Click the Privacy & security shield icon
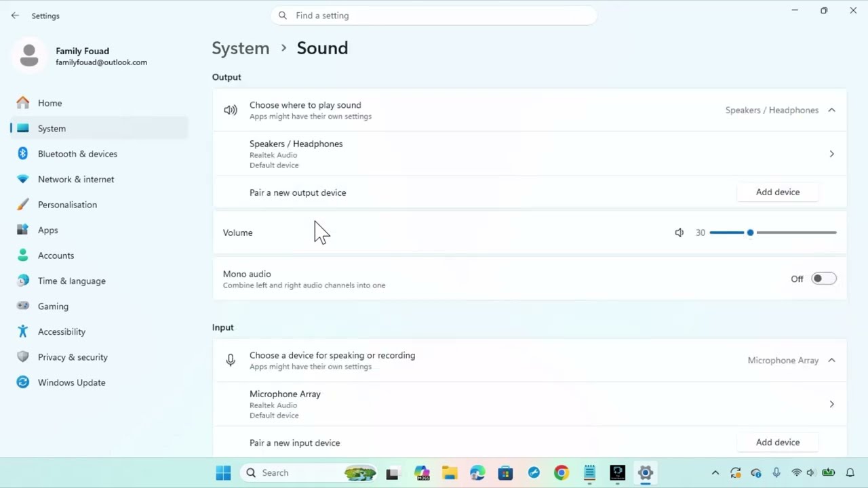Image resolution: width=868 pixels, height=488 pixels. (x=23, y=357)
